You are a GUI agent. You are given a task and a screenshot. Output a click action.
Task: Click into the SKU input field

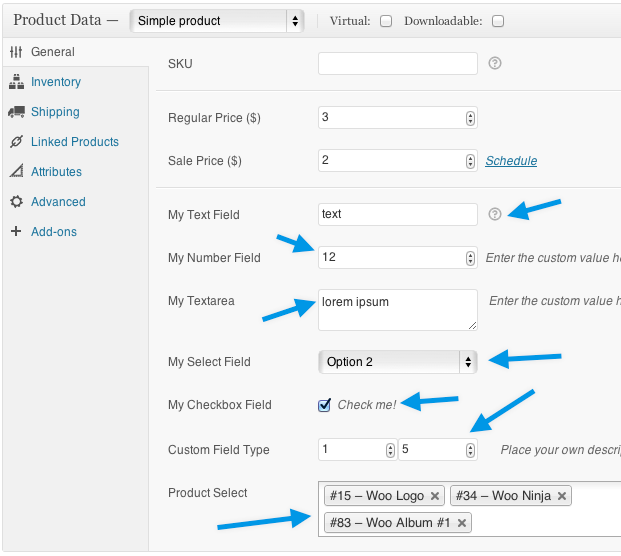(398, 63)
